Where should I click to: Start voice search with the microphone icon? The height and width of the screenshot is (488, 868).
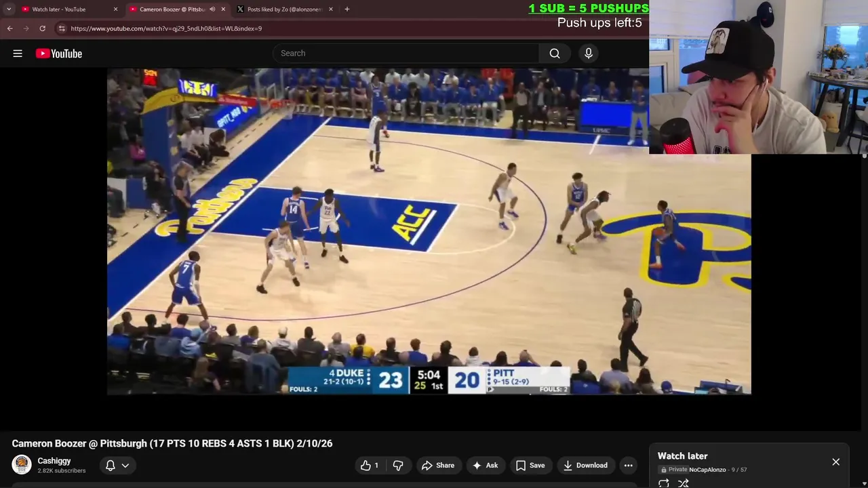click(589, 54)
